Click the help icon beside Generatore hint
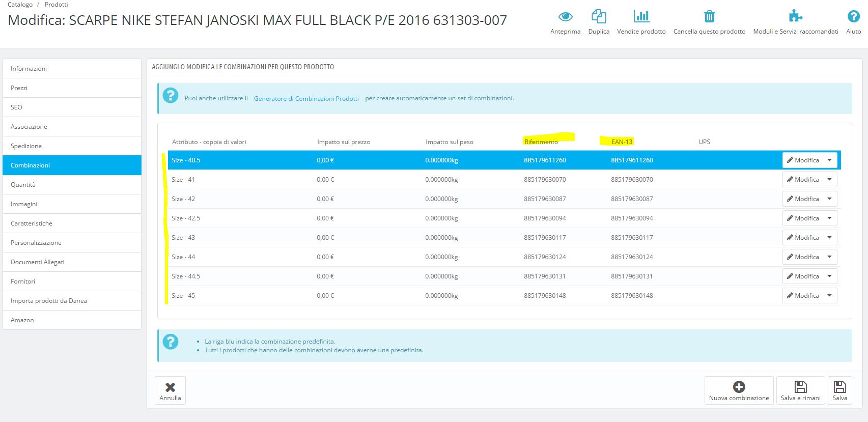Viewport: 868px width, 422px height. (x=171, y=95)
